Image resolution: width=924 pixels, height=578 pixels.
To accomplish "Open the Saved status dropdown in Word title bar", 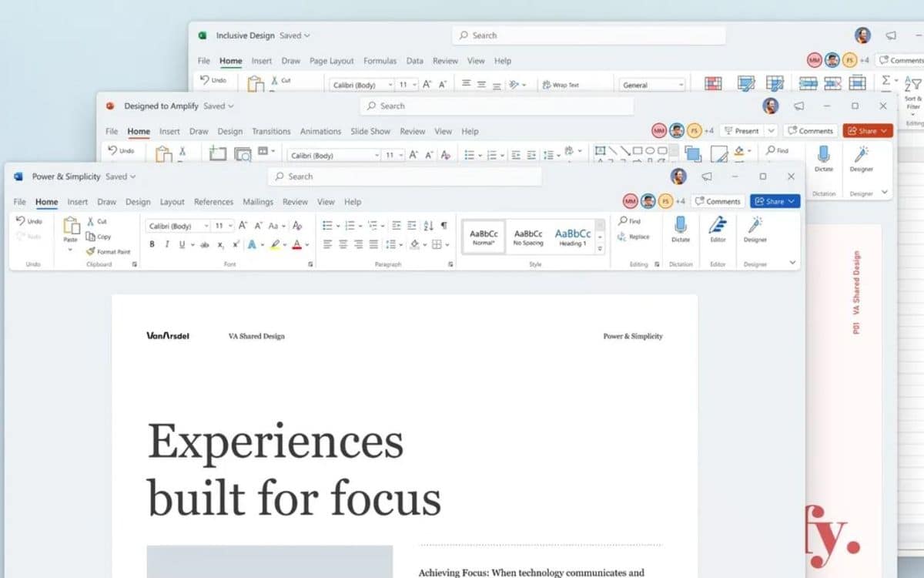I will pos(121,176).
